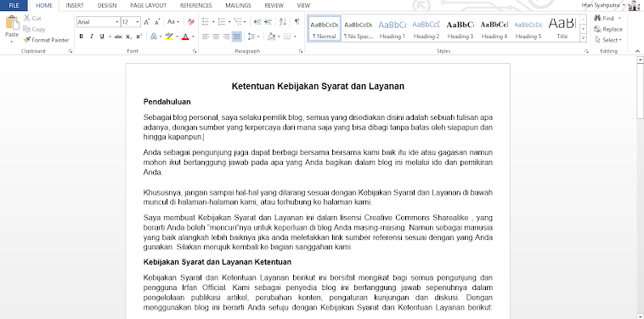The image size is (644, 319).
Task: Cut the selection with scissors icon
Action: 33,18
